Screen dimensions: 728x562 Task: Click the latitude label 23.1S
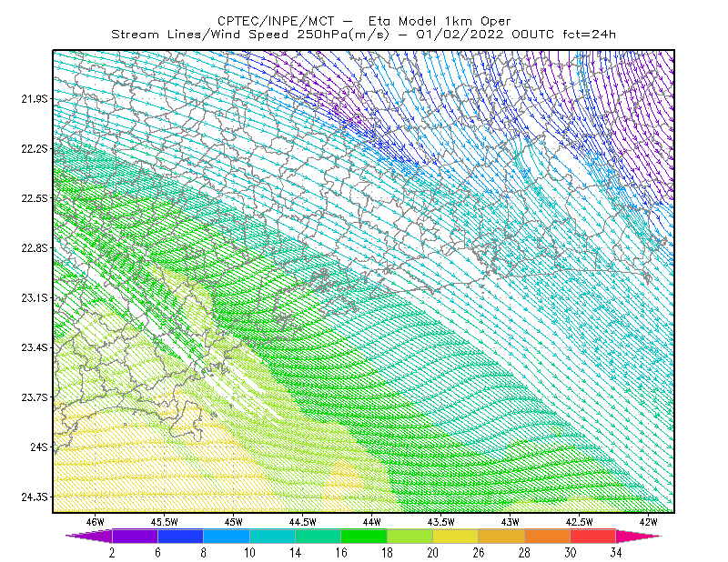pyautogui.click(x=35, y=297)
